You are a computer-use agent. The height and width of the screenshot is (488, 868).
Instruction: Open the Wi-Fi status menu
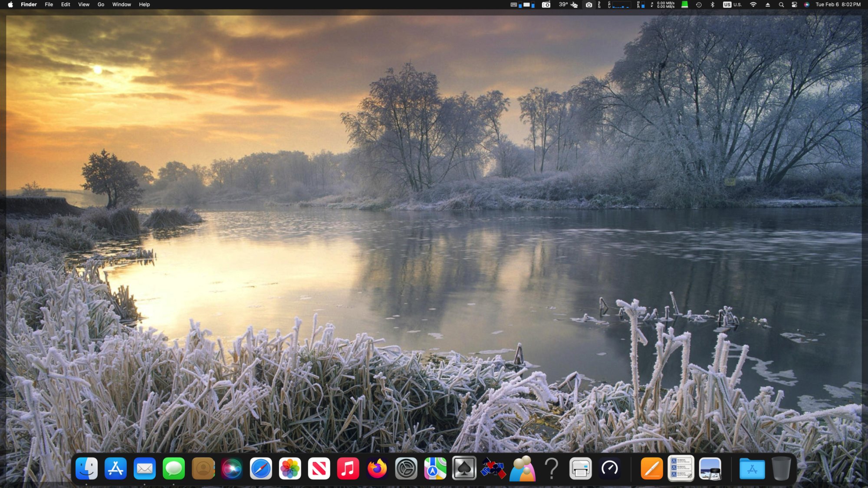pos(753,5)
